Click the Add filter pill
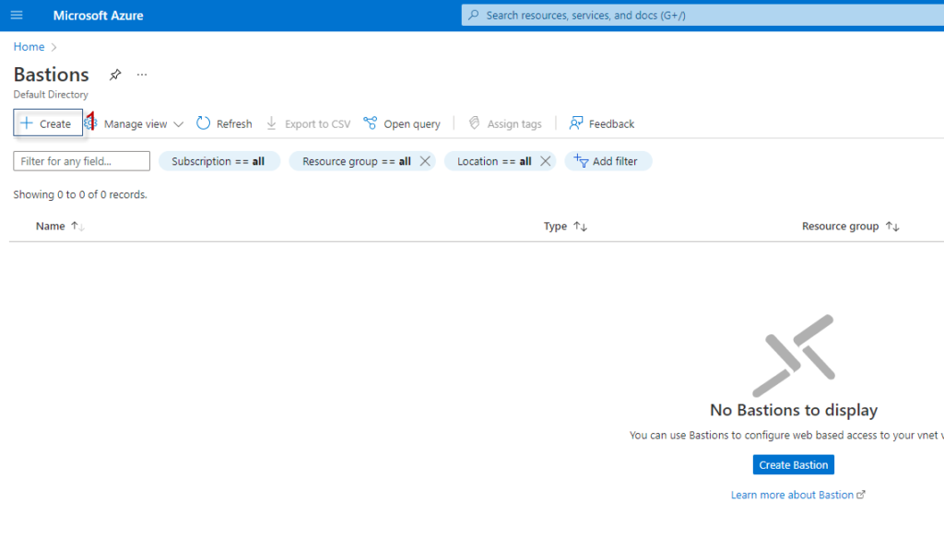The height and width of the screenshot is (560, 944). pyautogui.click(x=608, y=161)
